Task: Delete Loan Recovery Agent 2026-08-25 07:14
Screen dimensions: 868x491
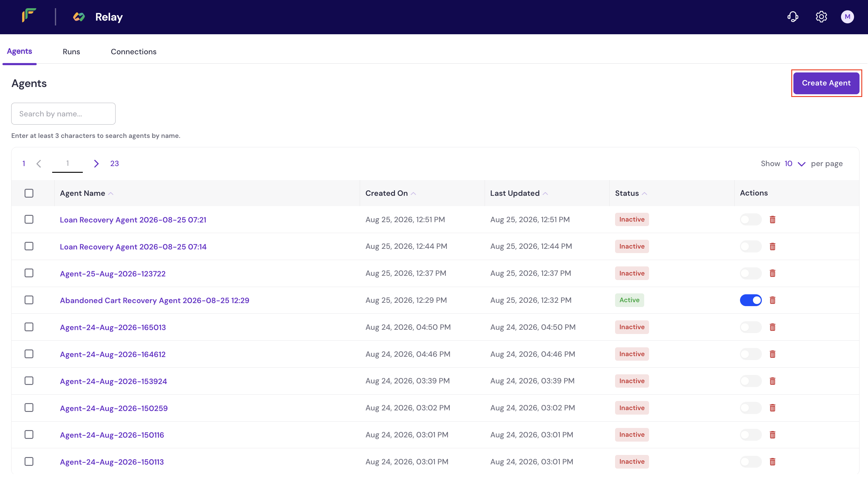Action: point(772,246)
